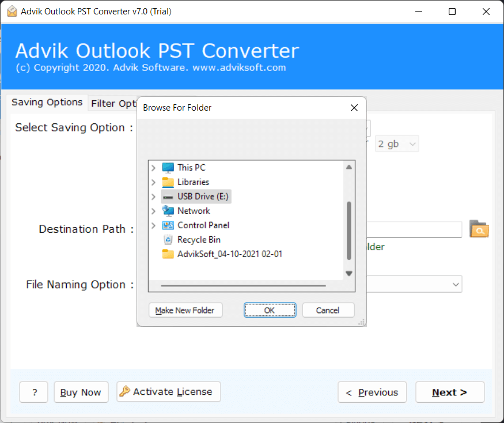504x423 pixels.
Task: Cancel the Browse For Folder dialog
Action: (328, 310)
